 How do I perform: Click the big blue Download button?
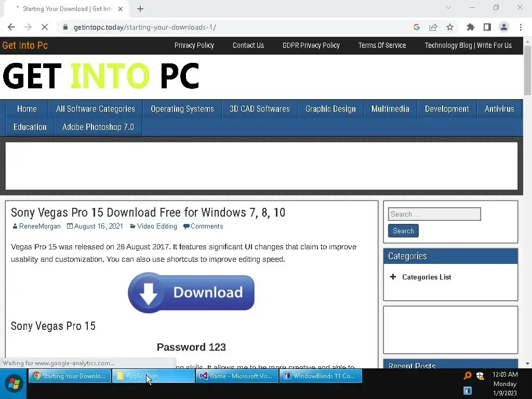191,292
